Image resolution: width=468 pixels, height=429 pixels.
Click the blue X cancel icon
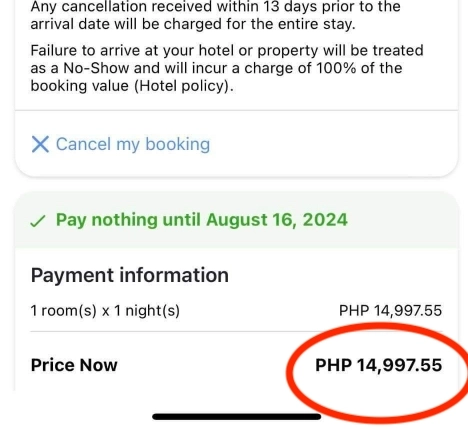40,144
